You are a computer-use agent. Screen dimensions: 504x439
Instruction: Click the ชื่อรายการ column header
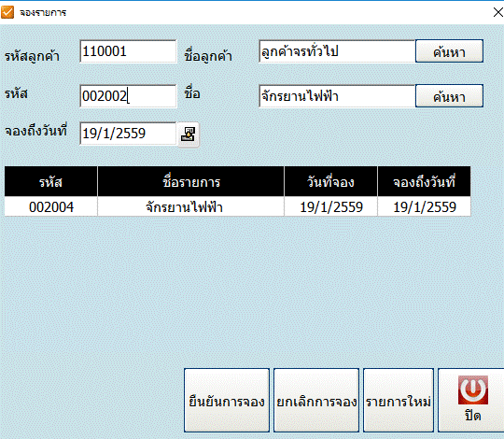click(191, 182)
